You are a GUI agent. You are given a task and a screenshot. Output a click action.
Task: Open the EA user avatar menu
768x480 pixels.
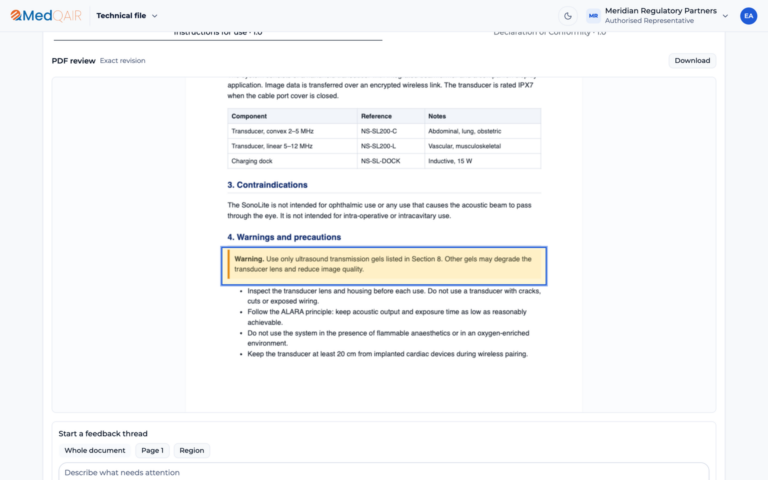point(748,16)
